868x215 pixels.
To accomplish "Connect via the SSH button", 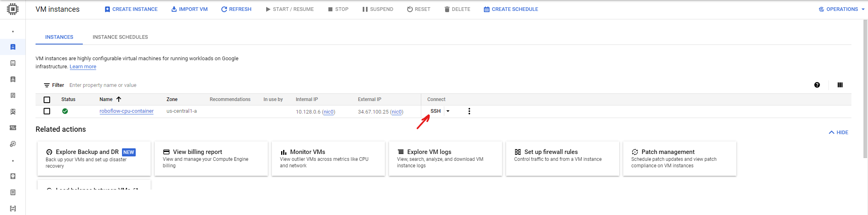I will point(435,111).
